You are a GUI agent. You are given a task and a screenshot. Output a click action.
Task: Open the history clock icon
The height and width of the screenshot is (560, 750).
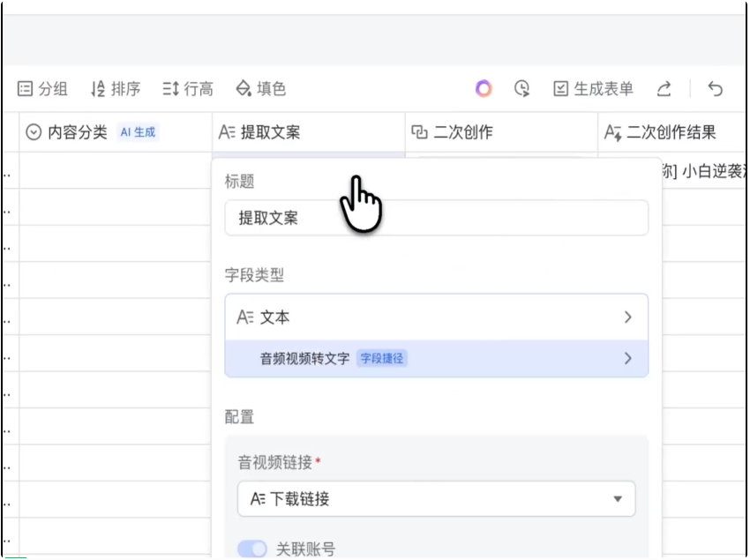coord(522,89)
